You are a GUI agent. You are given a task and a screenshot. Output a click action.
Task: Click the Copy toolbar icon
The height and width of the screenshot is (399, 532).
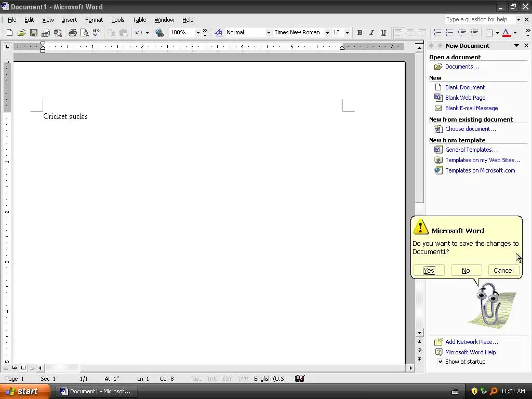point(111,33)
